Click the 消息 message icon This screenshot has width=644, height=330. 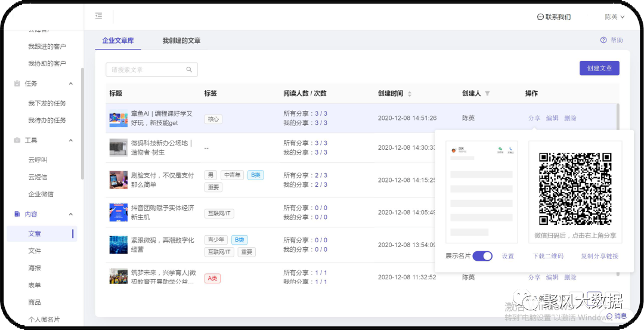click(609, 316)
